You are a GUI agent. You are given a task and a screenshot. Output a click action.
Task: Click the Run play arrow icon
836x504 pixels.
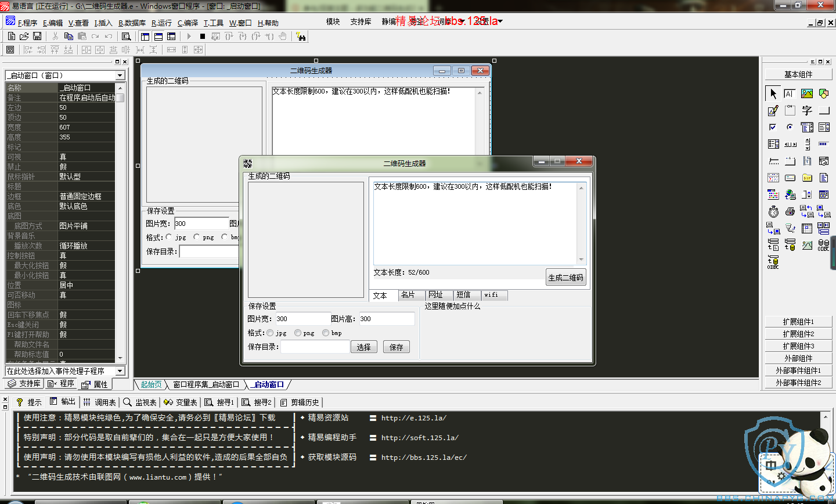pyautogui.click(x=189, y=36)
